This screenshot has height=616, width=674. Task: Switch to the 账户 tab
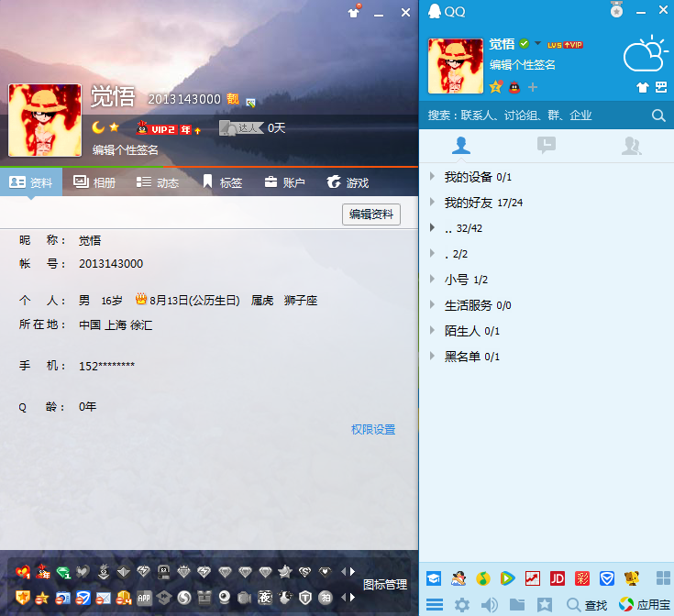point(285,182)
